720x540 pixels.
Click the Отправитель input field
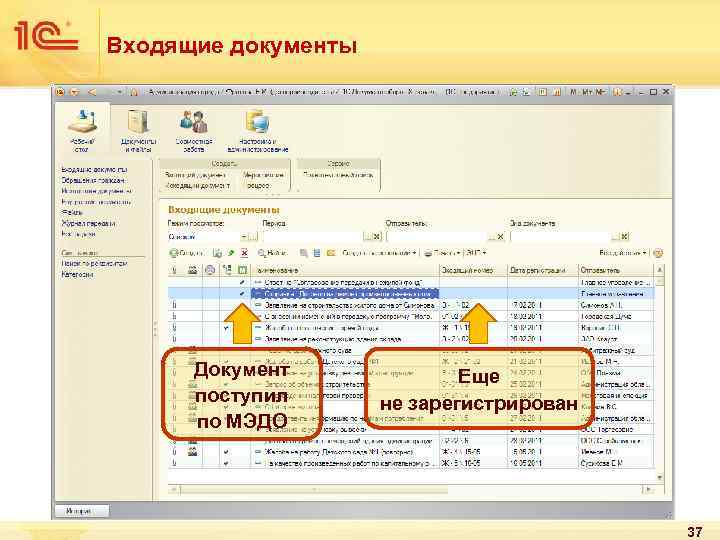436,236
